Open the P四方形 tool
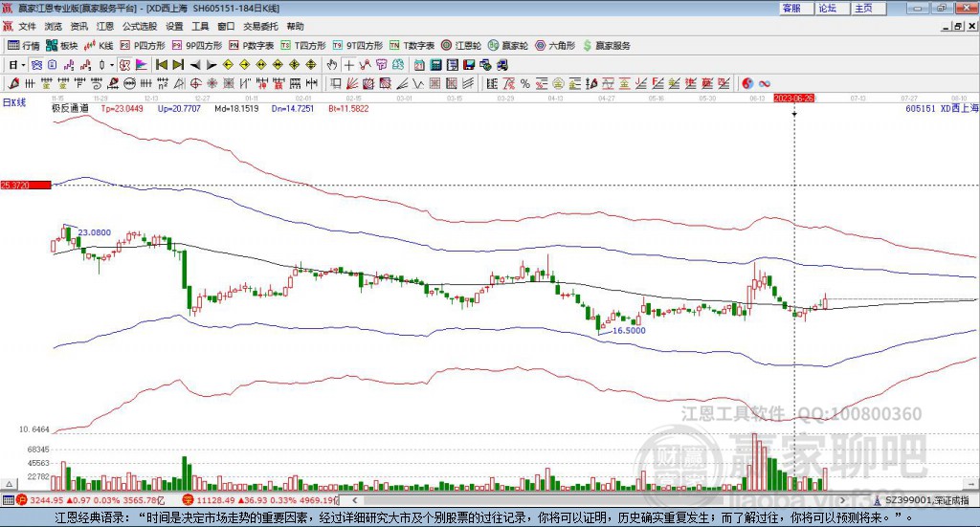980x527 pixels. [x=143, y=46]
